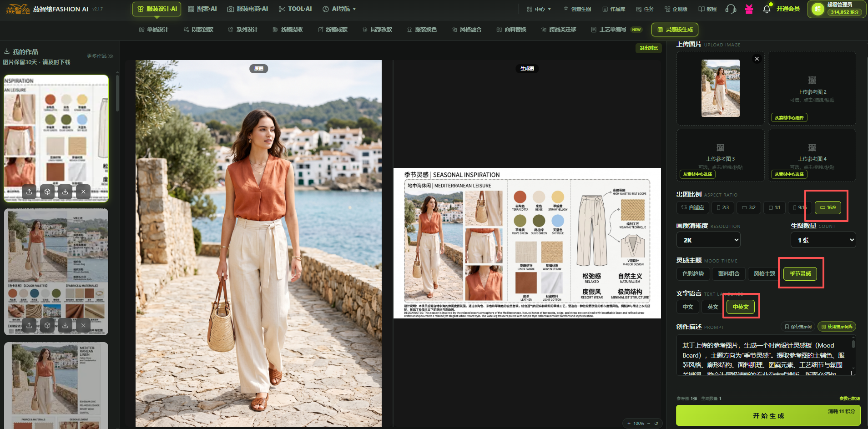The height and width of the screenshot is (429, 868).
Task: Open the pink gift box icon
Action: pyautogui.click(x=749, y=9)
